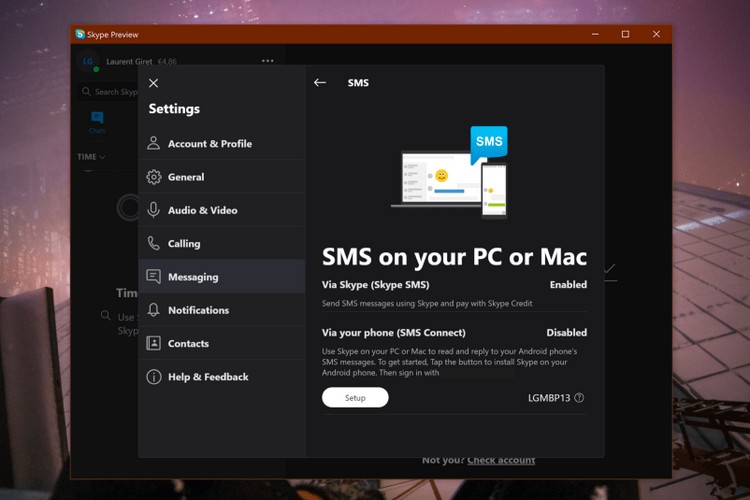750x500 pixels.
Task: Expand the TIME sort dropdown
Action: [91, 156]
